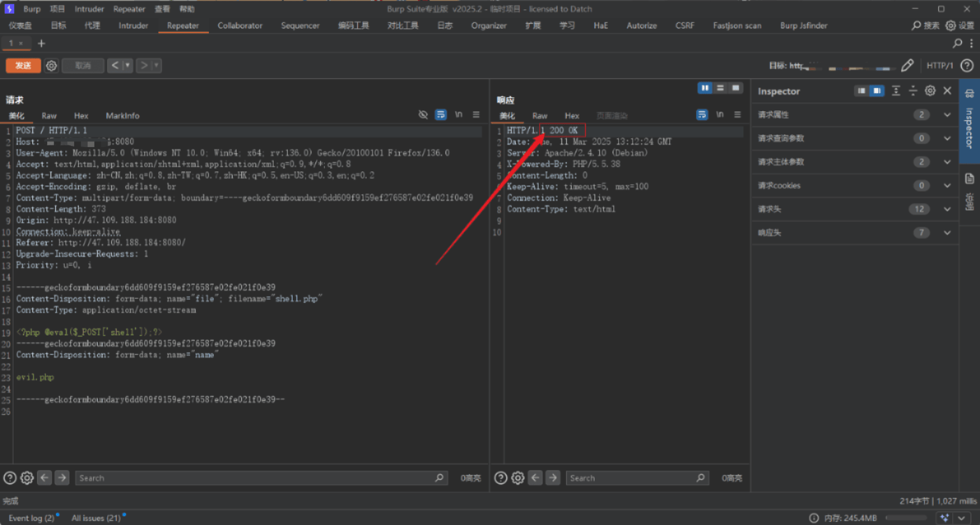980x525 pixels.
Task: Switch to Intruder tool tab
Action: click(133, 25)
